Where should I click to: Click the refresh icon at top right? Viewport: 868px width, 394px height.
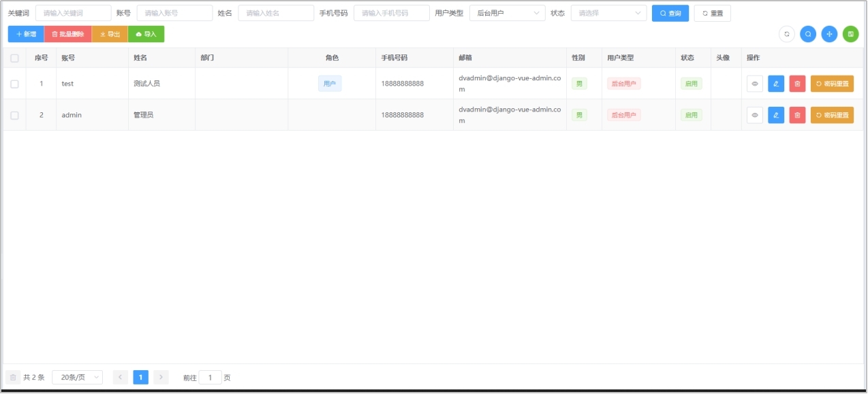[x=786, y=33]
